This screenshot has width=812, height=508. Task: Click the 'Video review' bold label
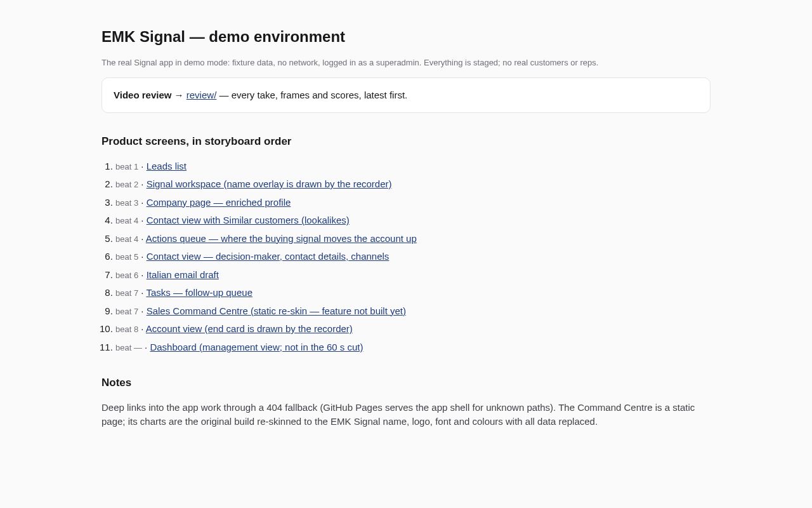click(143, 95)
